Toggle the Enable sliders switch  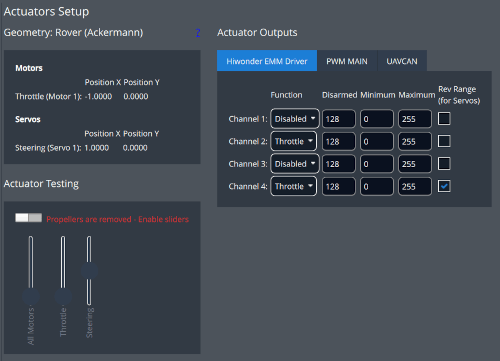[x=28, y=218]
